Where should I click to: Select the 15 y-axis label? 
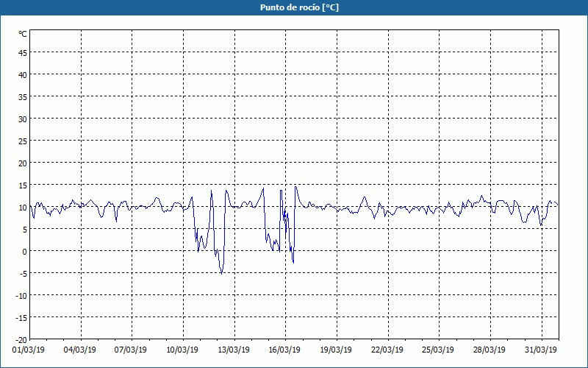tap(23, 185)
